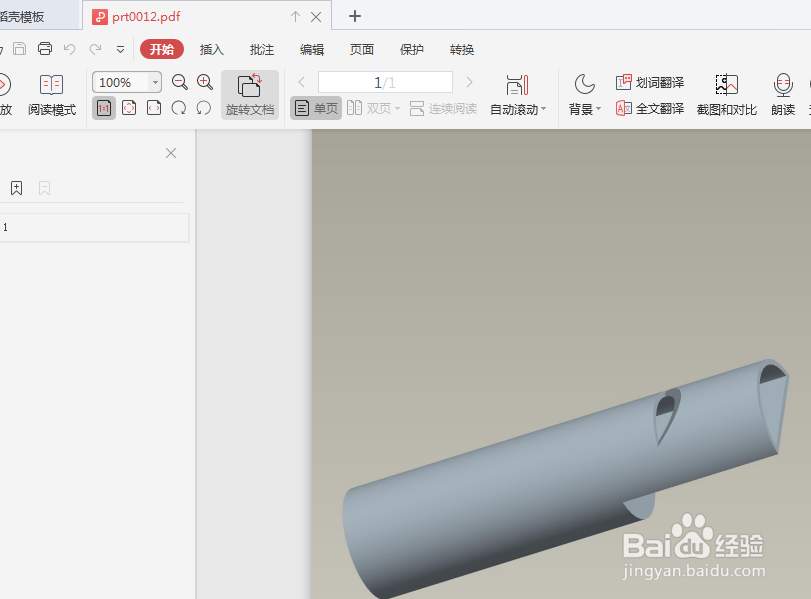Open a new tab with plus button
The height and width of the screenshot is (599, 811).
tap(355, 16)
